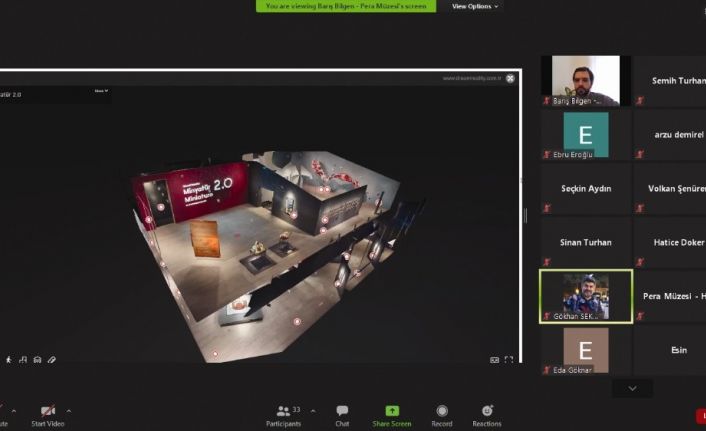This screenshot has width=706, height=431.
Task: Select Gökhan's highlighted video tile
Action: click(x=585, y=296)
